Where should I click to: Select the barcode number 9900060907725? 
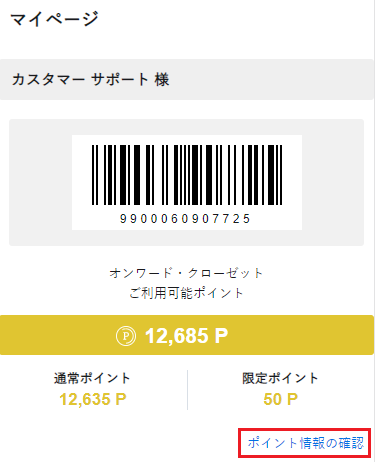185,219
